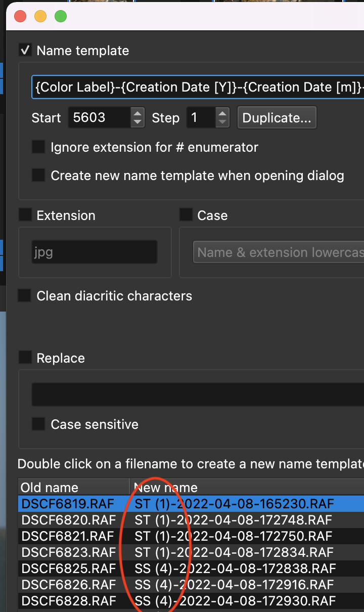Viewport: 364px width, 612px height.
Task: Tick the Case sensitive checkbox
Action: pos(38,424)
